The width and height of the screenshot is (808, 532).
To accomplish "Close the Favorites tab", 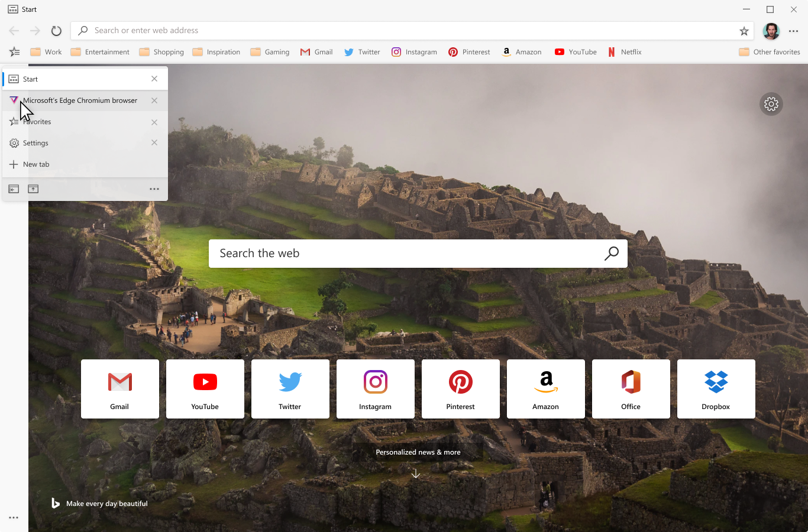I will [x=154, y=122].
